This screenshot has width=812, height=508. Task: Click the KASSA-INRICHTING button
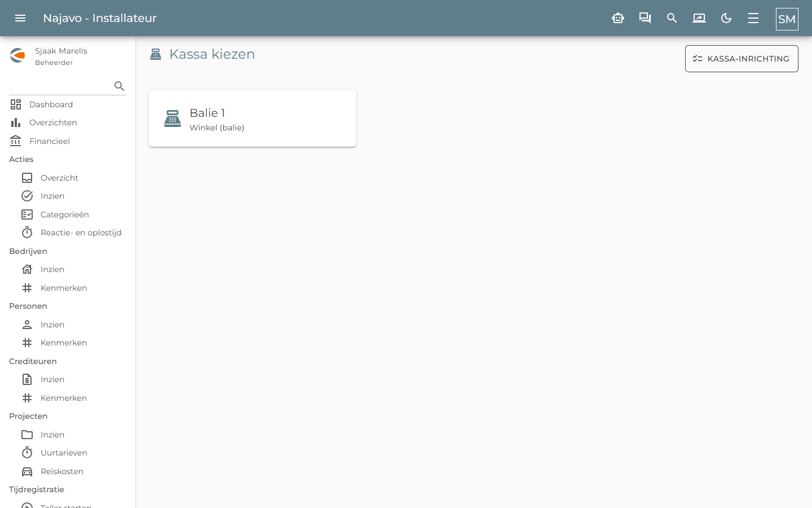[742, 59]
